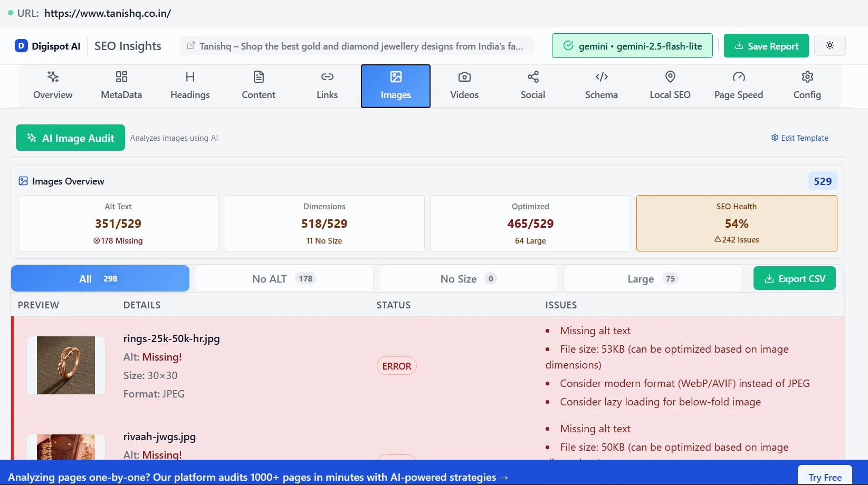View the Page Speed analysis
Image resolution: width=868 pixels, height=485 pixels.
[x=738, y=85]
